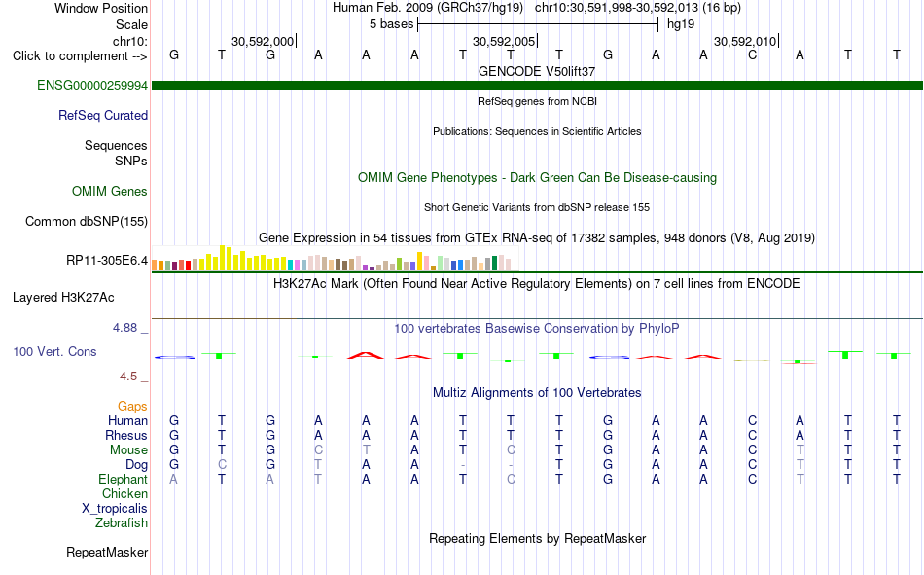Viewport: 924px width, 575px height.
Task: Click the SNPs track label
Action: tap(131, 161)
